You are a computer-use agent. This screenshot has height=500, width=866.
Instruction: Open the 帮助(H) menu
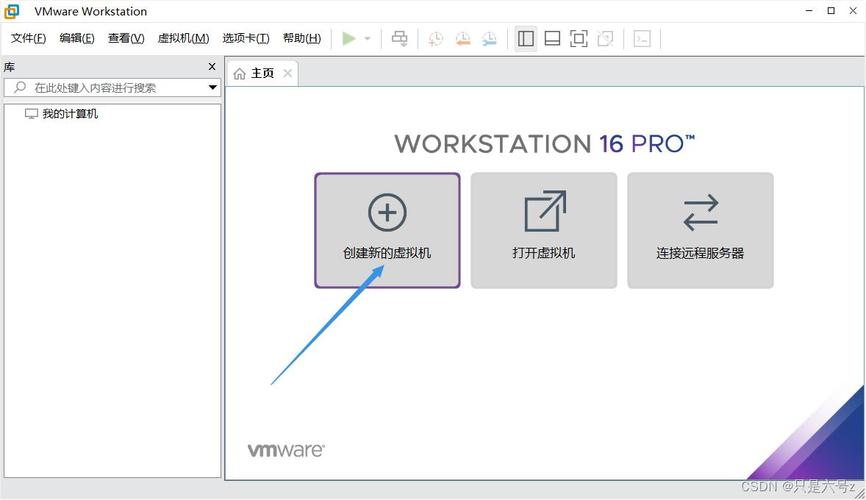302,38
